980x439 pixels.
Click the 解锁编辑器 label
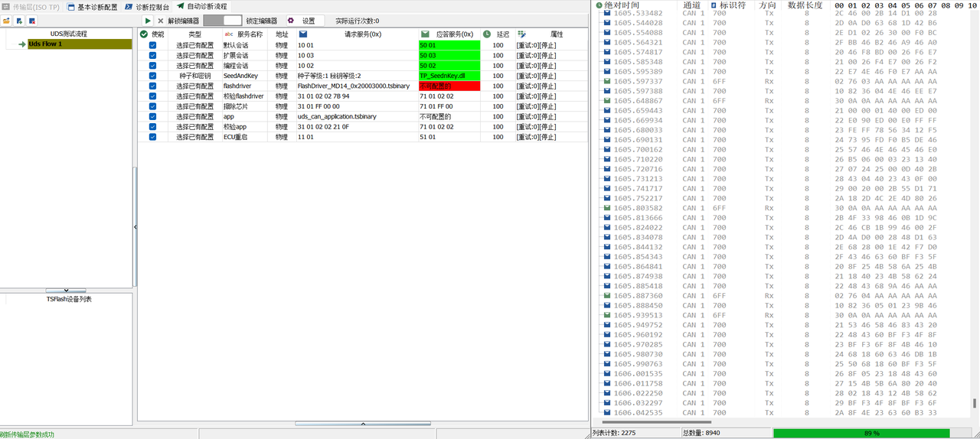click(184, 21)
